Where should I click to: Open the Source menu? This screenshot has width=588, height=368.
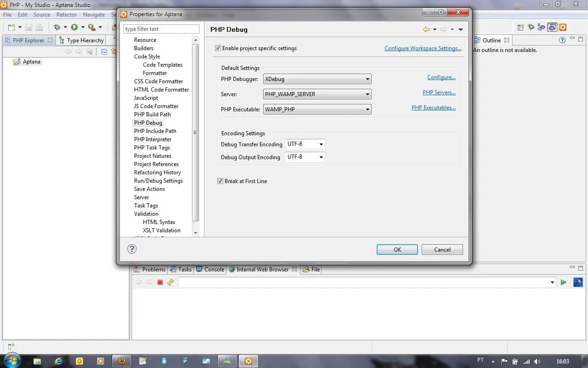42,15
